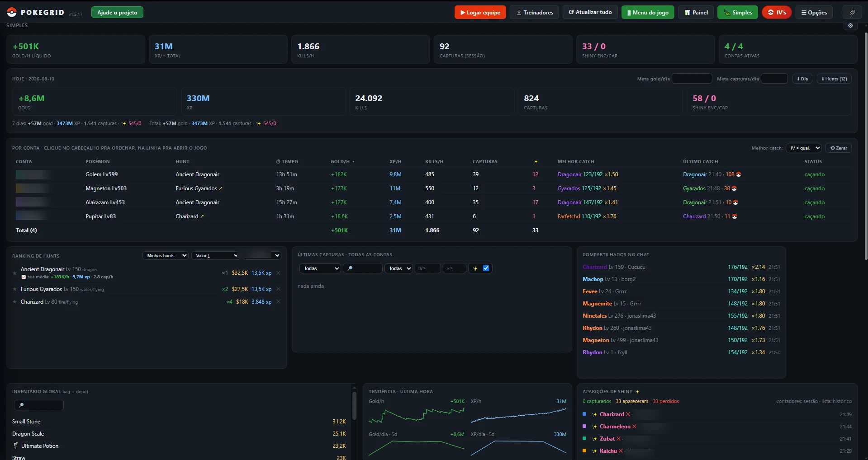Remove Furious Gyarados hunt with its X
The height and width of the screenshot is (460, 868).
point(278,289)
